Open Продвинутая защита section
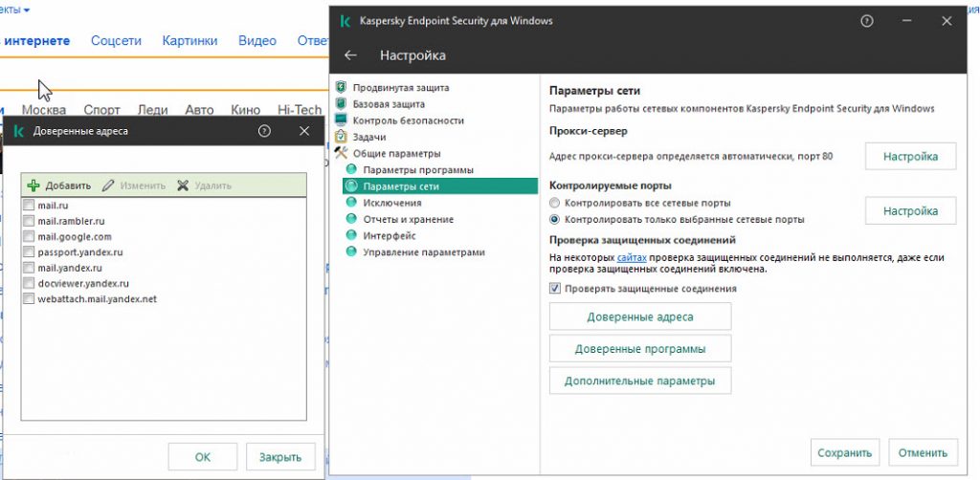Image resolution: width=980 pixels, height=480 pixels. [x=401, y=87]
